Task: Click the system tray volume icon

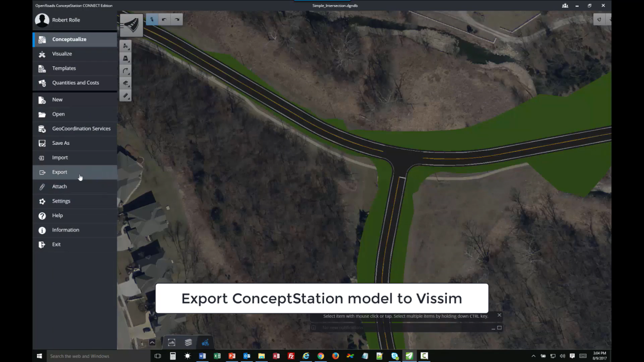Action: pyautogui.click(x=562, y=356)
